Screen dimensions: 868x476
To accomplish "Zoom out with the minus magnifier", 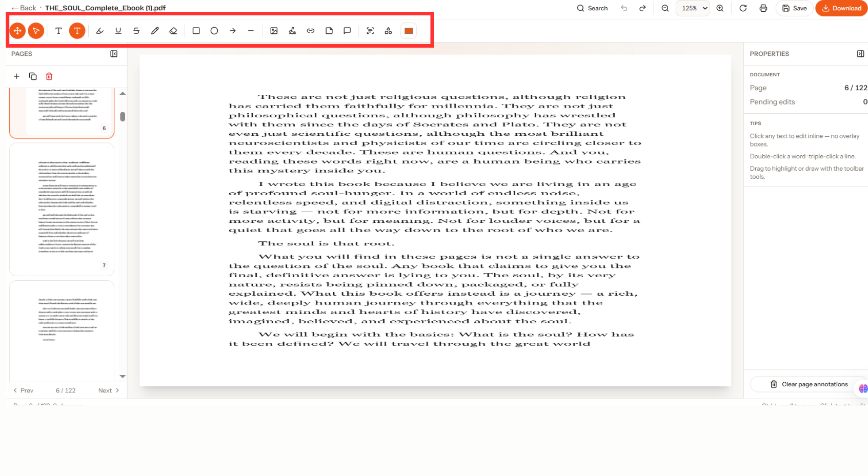I will click(665, 8).
